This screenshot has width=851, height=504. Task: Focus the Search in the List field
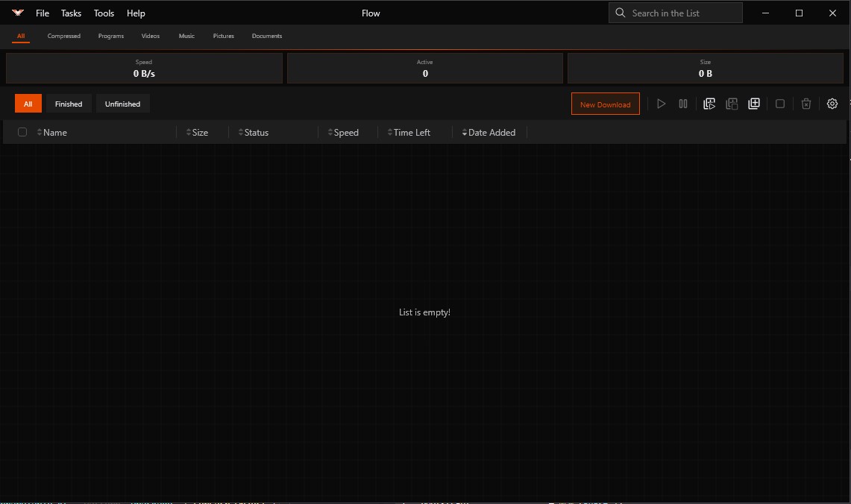point(676,13)
